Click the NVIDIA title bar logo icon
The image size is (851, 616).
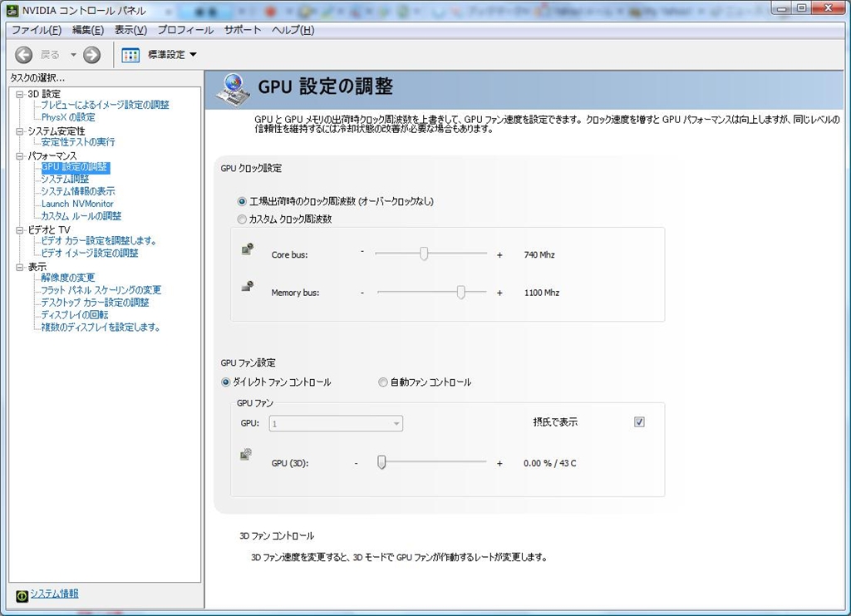coord(13,10)
